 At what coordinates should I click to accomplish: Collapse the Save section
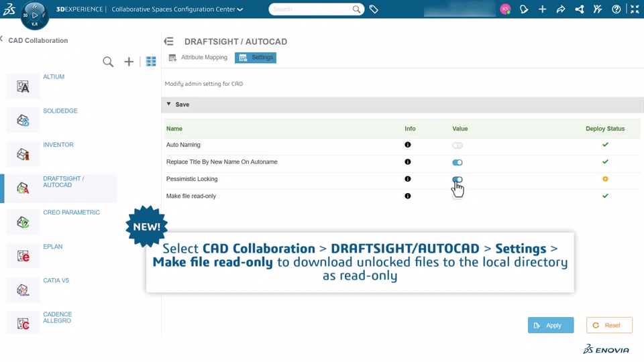[x=169, y=105]
